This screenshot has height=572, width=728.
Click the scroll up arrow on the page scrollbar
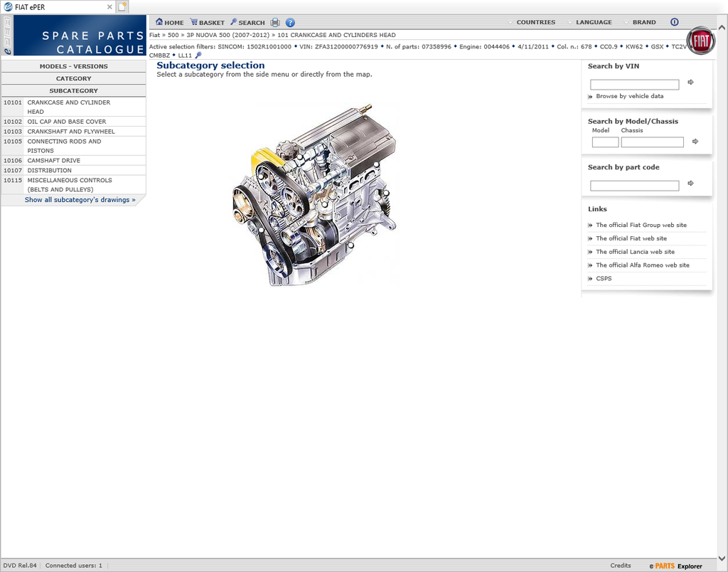722,28
